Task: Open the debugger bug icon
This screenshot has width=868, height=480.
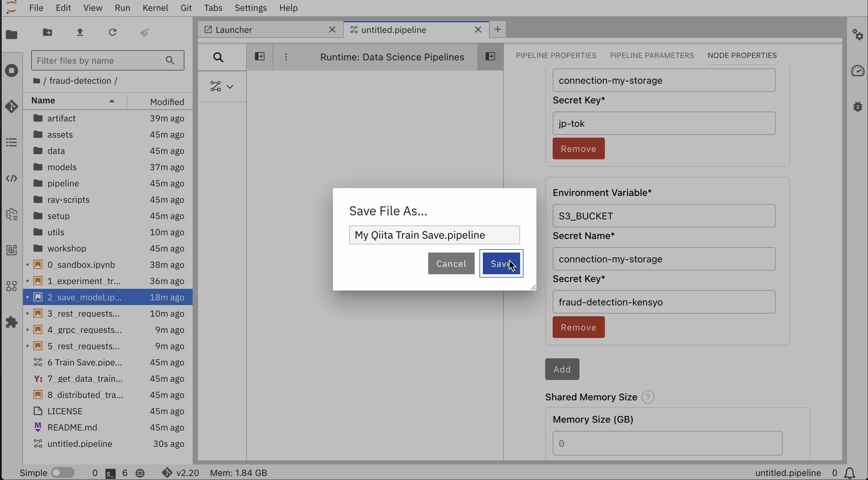Action: tap(858, 106)
